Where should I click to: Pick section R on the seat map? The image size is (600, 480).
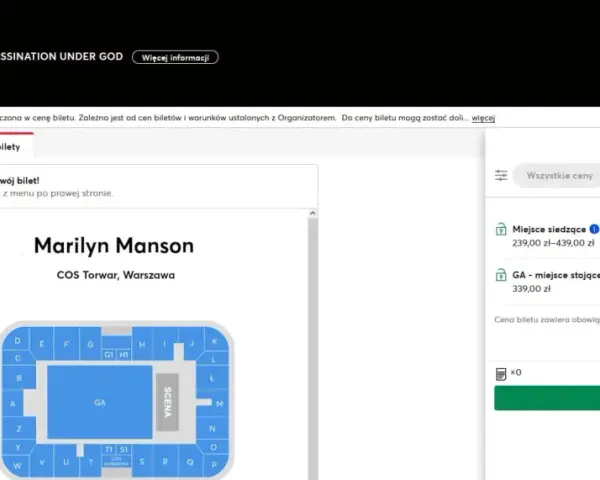(165, 461)
